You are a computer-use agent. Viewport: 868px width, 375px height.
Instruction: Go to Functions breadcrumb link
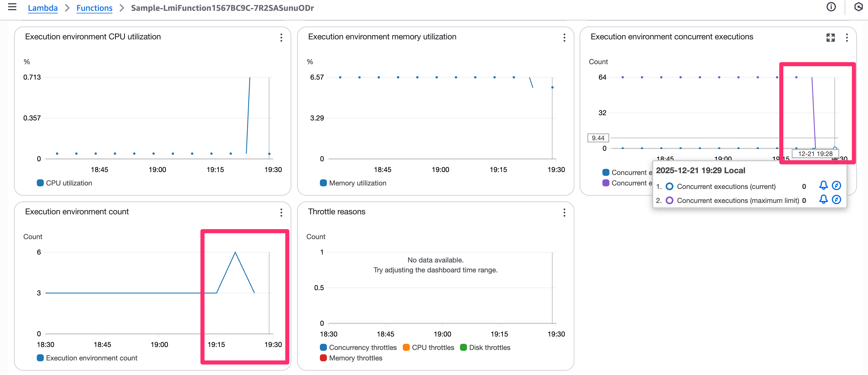[94, 8]
